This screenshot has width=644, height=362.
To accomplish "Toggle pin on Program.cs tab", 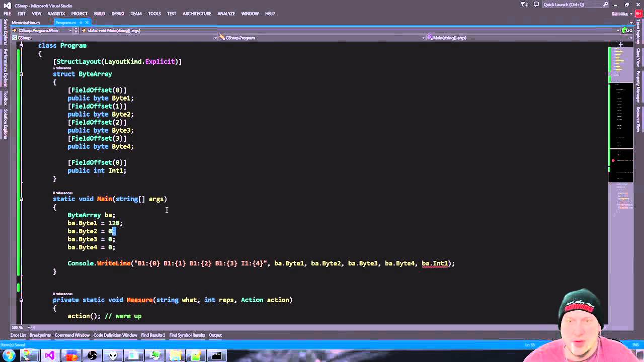I will tap(80, 23).
